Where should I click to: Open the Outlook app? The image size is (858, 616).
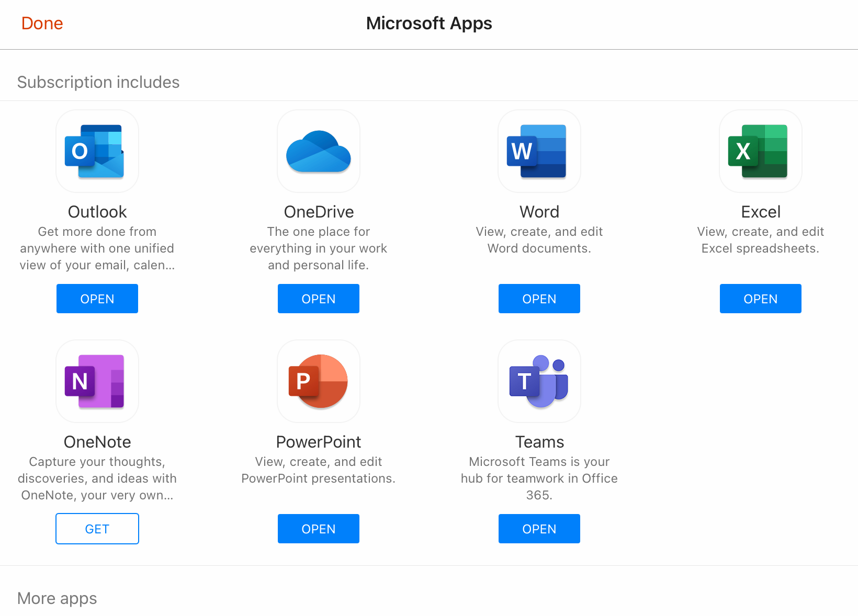(97, 299)
